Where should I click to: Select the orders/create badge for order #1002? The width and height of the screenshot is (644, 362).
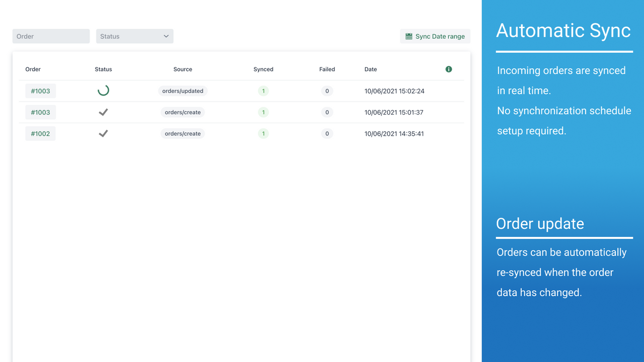pos(183,134)
